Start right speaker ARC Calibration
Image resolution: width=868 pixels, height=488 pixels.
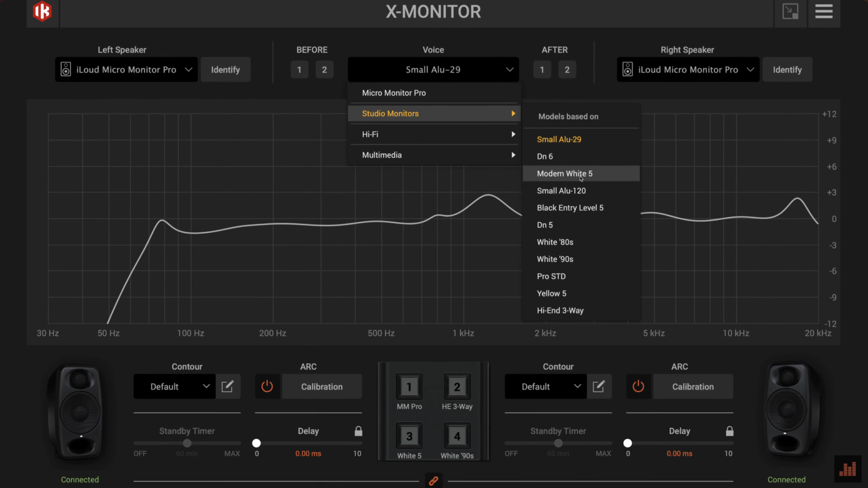[x=693, y=386]
